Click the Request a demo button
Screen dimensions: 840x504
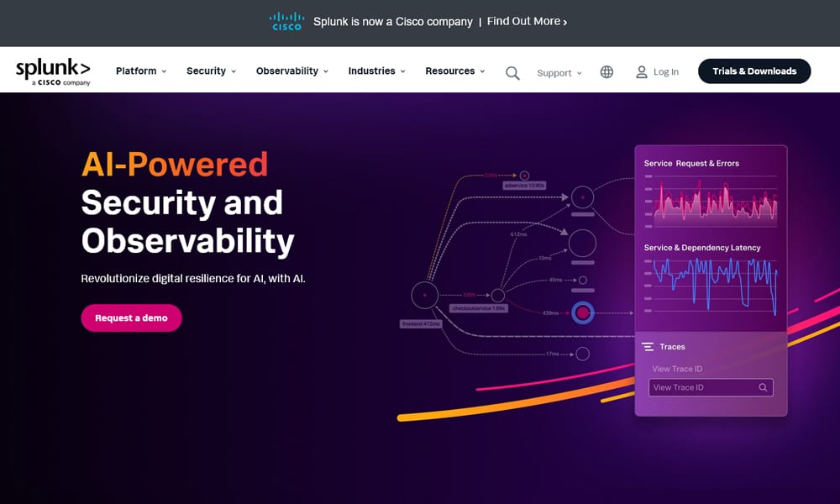tap(131, 318)
